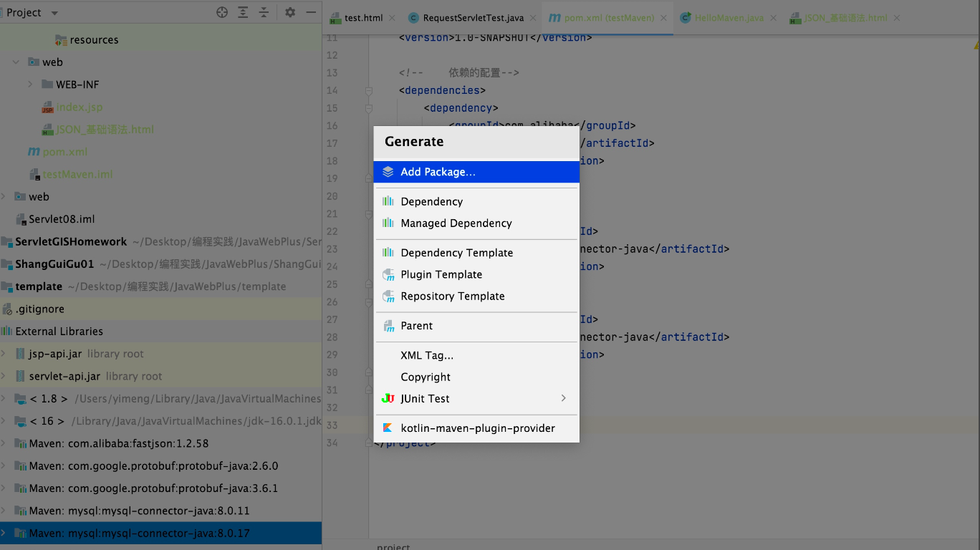The height and width of the screenshot is (550, 980).
Task: Switch to RequestServletTest.java tab
Action: coord(473,18)
